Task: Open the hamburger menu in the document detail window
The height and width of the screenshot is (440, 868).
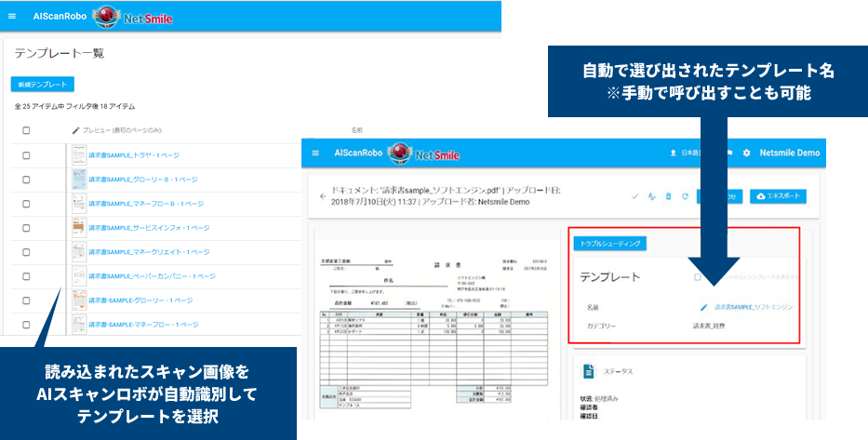Action: click(x=315, y=153)
